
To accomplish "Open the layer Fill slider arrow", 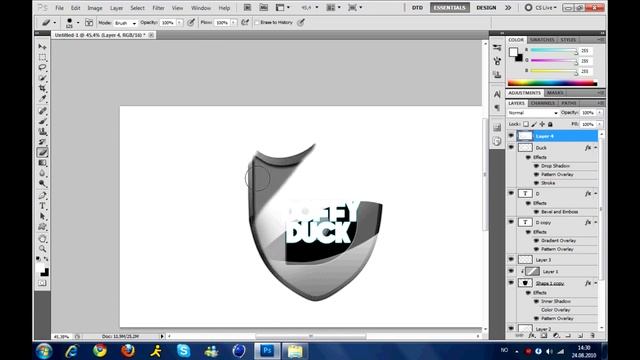I will point(600,124).
